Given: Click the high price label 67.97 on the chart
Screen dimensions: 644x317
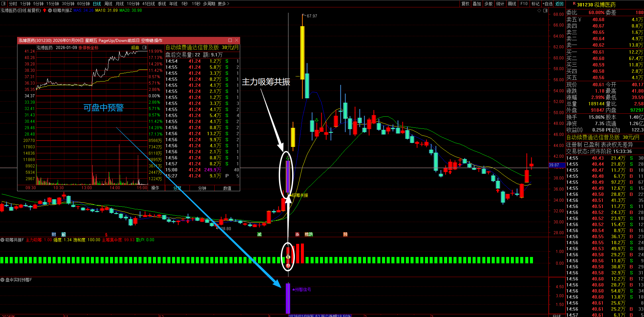Looking at the screenshot, I should point(312,16).
